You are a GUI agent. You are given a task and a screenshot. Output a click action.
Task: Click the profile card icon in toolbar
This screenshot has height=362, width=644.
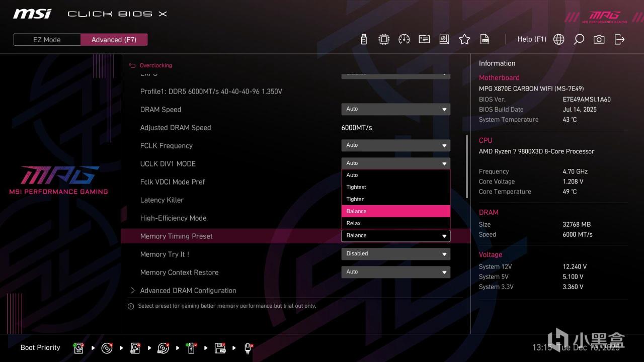[x=424, y=39]
